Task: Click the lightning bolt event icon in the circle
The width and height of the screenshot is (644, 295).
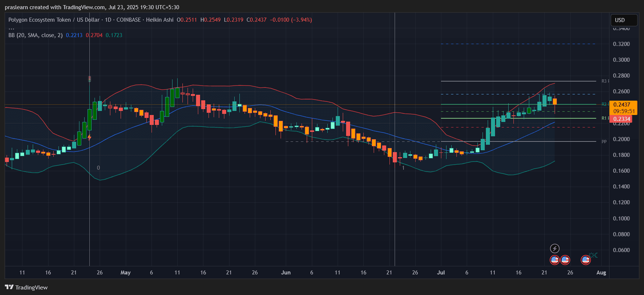Action: click(x=555, y=249)
